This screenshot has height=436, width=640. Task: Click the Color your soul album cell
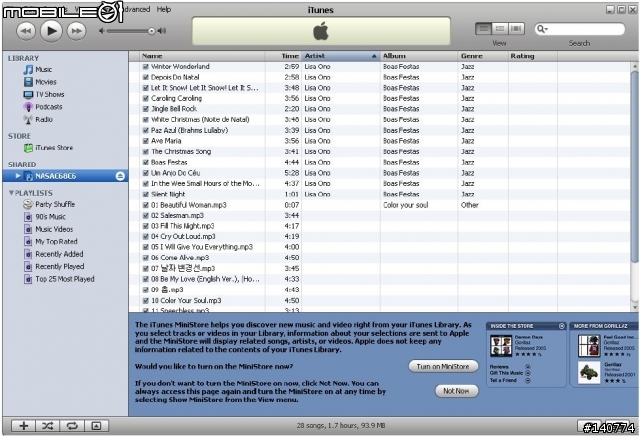click(406, 205)
